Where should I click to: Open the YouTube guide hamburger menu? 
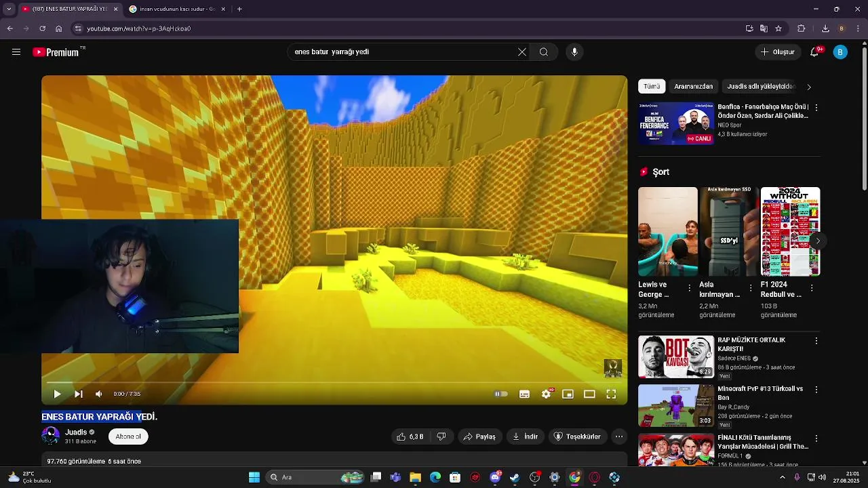click(16, 52)
